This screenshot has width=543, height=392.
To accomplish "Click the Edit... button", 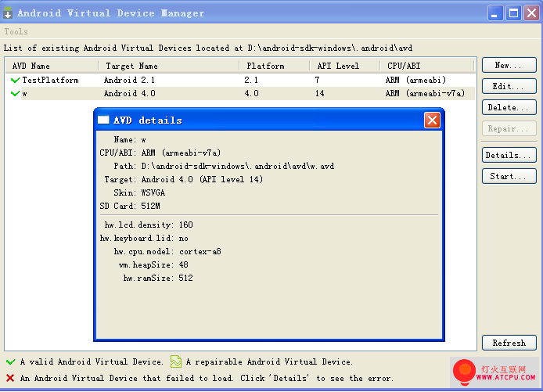I will [509, 86].
